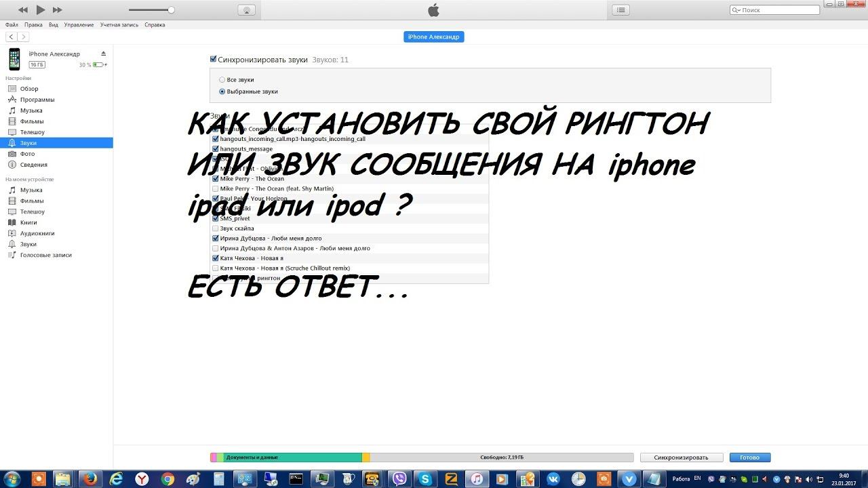Open Firefox from the taskbar
Image resolution: width=868 pixels, height=488 pixels.
[x=91, y=479]
